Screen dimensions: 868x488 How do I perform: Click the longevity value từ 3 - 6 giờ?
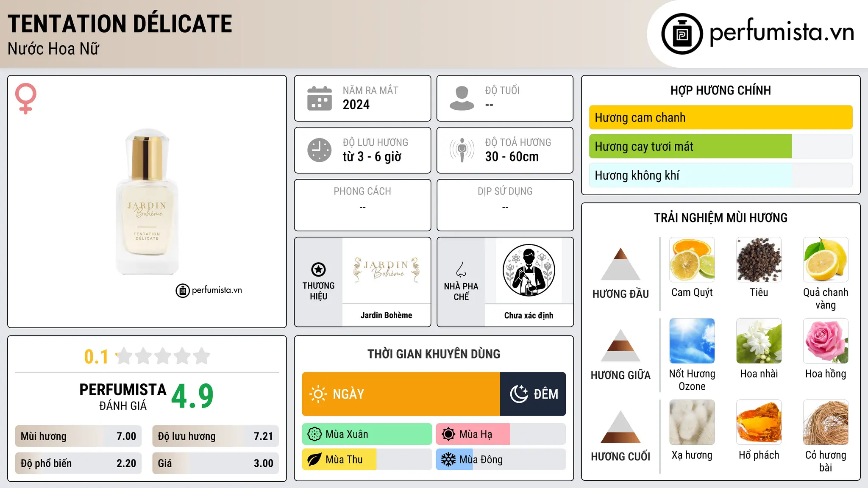372,156
